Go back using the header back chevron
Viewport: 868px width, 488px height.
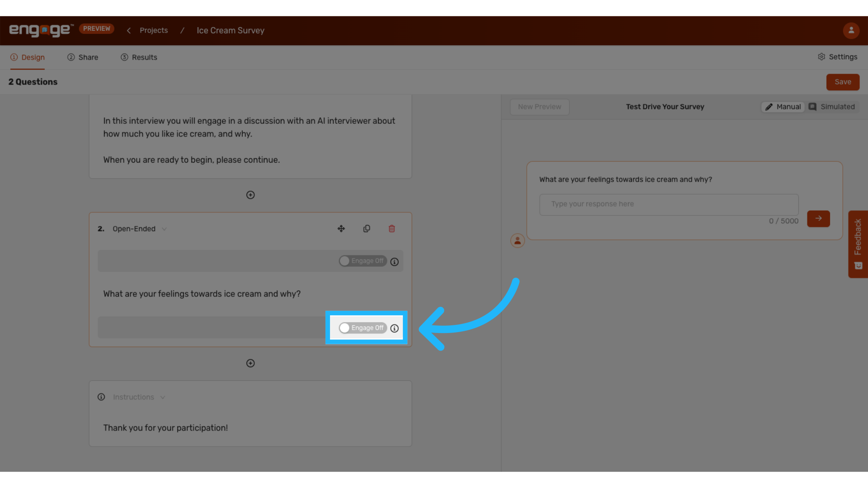pyautogui.click(x=129, y=30)
